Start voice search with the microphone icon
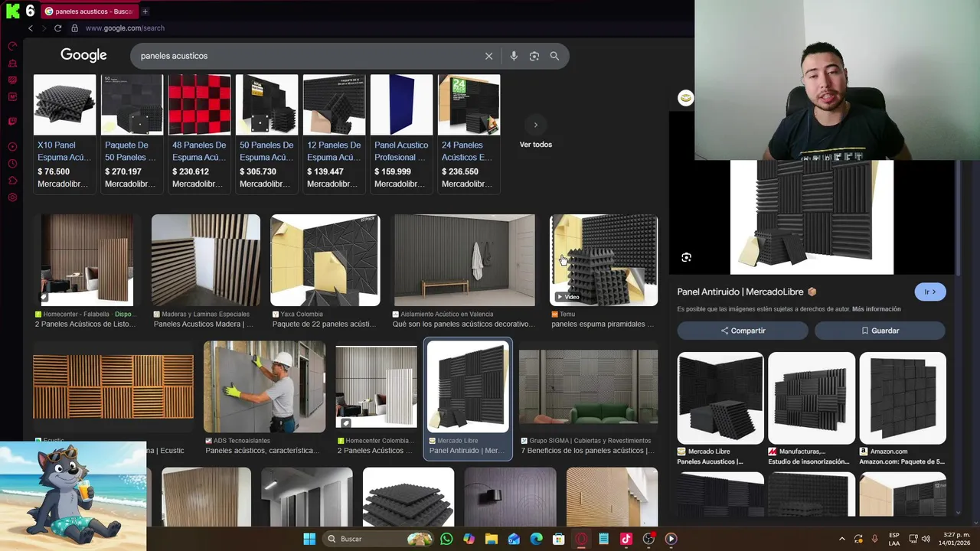980x551 pixels. [514, 56]
